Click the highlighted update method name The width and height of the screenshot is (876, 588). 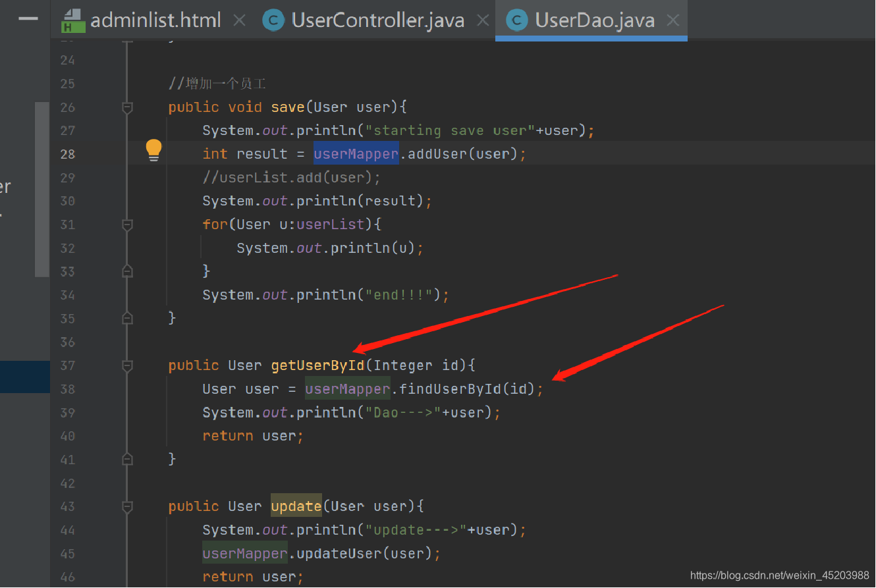[296, 506]
